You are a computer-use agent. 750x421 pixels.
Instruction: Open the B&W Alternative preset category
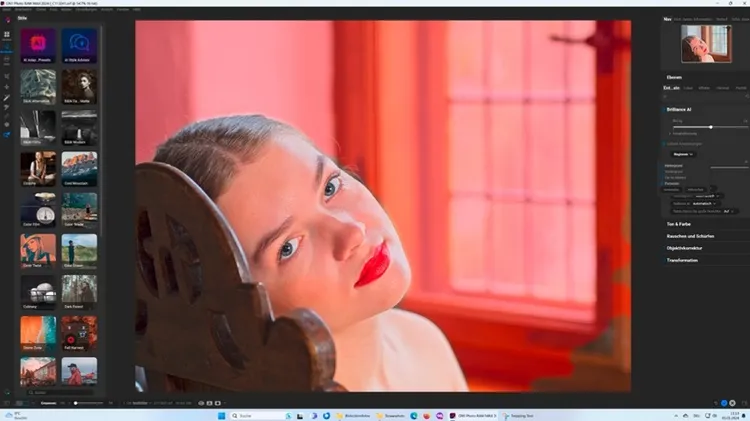coord(38,87)
